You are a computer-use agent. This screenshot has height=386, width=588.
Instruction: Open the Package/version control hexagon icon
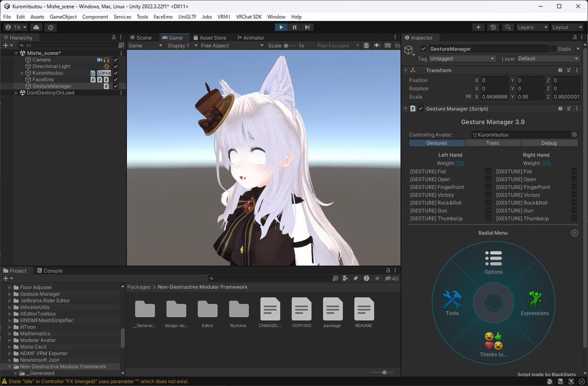[x=51, y=27]
